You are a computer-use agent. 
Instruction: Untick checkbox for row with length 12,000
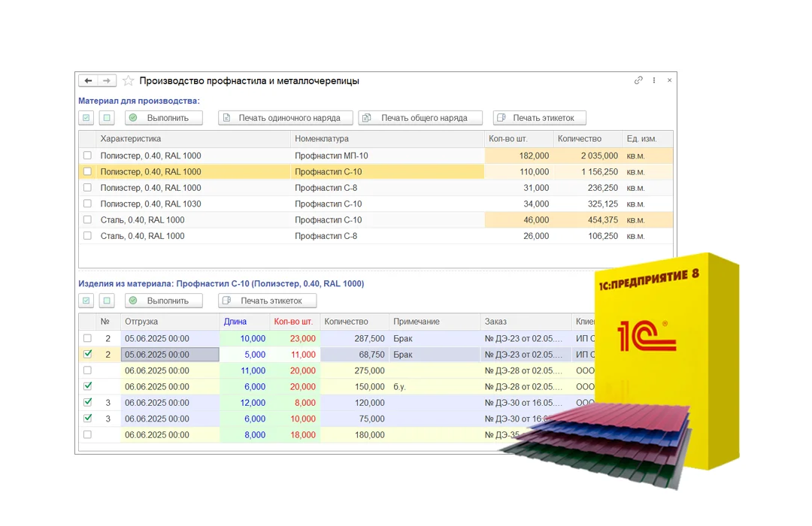87,402
